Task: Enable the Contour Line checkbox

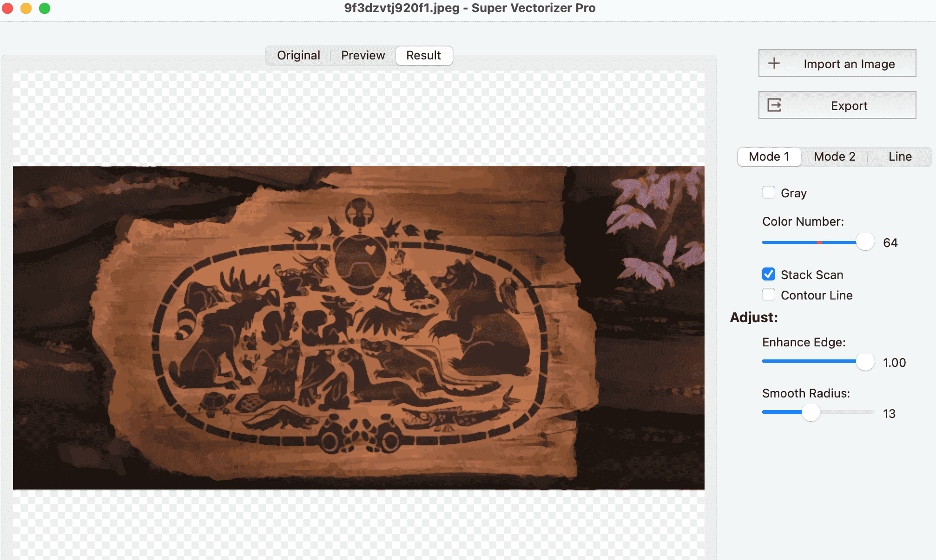Action: [769, 294]
